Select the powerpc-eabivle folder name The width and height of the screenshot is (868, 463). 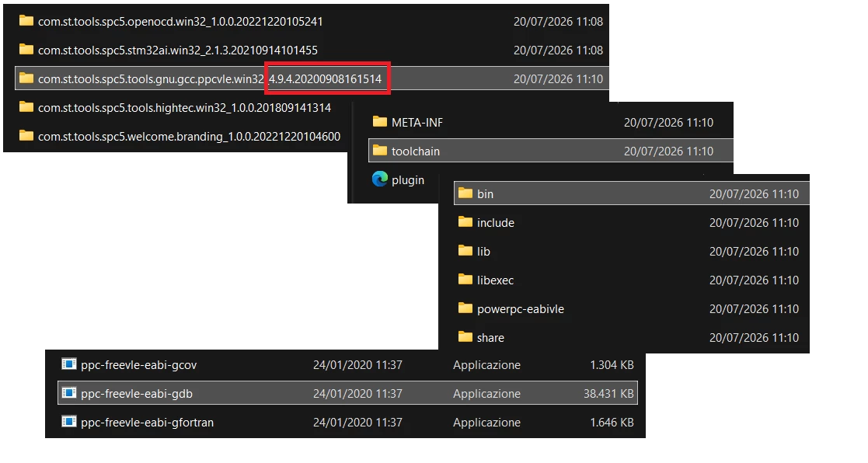(521, 309)
